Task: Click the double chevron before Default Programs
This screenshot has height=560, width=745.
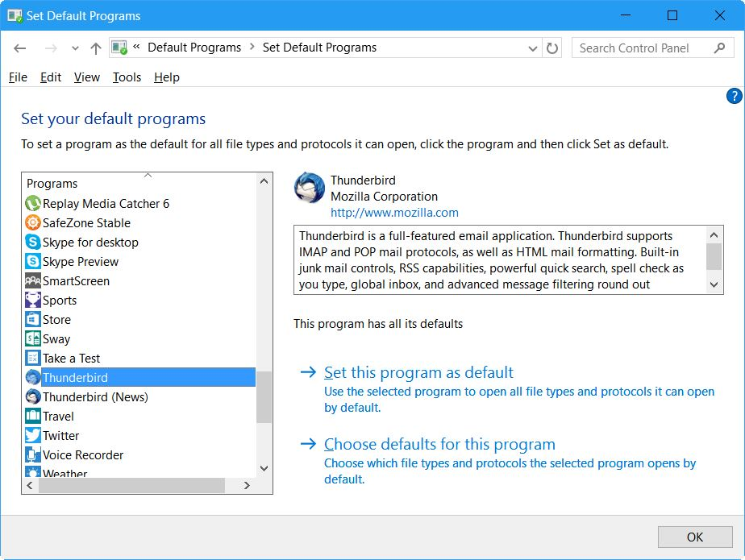Action: tap(136, 47)
